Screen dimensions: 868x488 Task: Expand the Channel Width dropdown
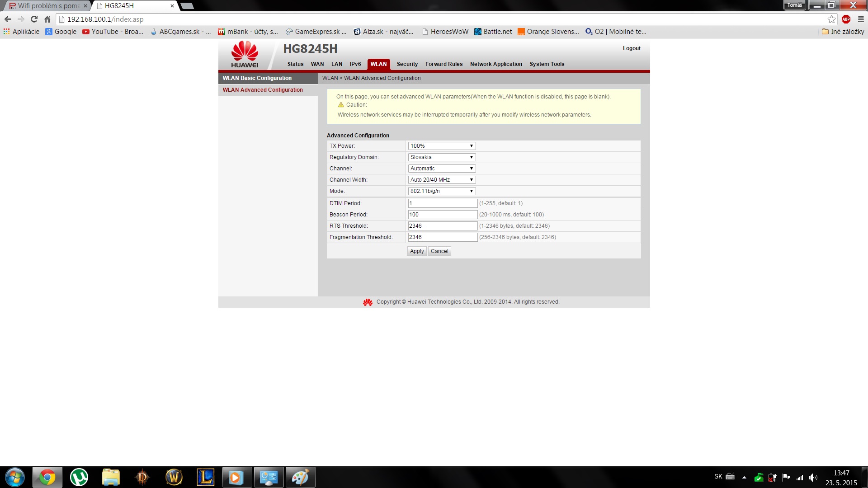pyautogui.click(x=442, y=180)
